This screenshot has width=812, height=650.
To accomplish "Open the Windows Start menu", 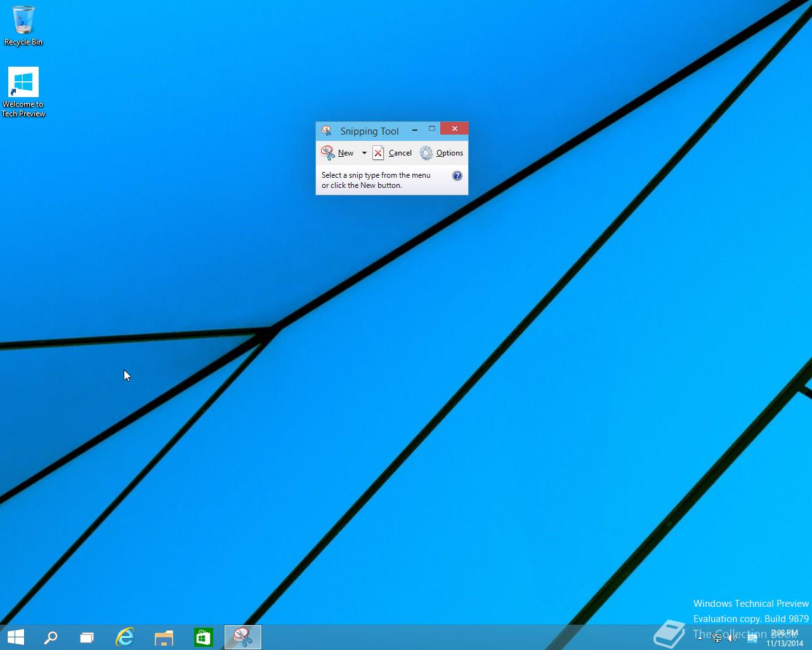I will 15,637.
